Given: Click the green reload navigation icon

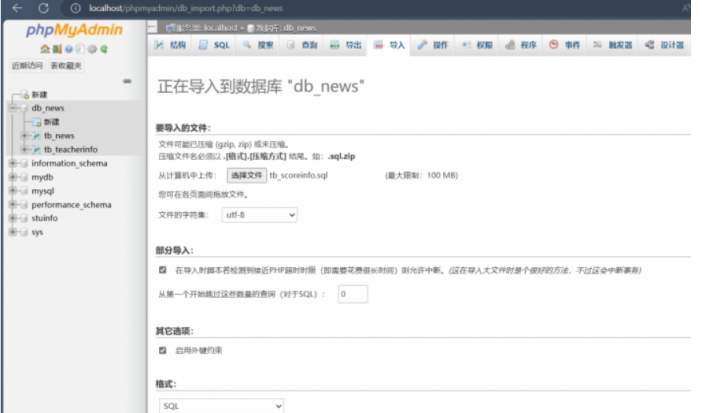Looking at the screenshot, I should click(x=104, y=49).
